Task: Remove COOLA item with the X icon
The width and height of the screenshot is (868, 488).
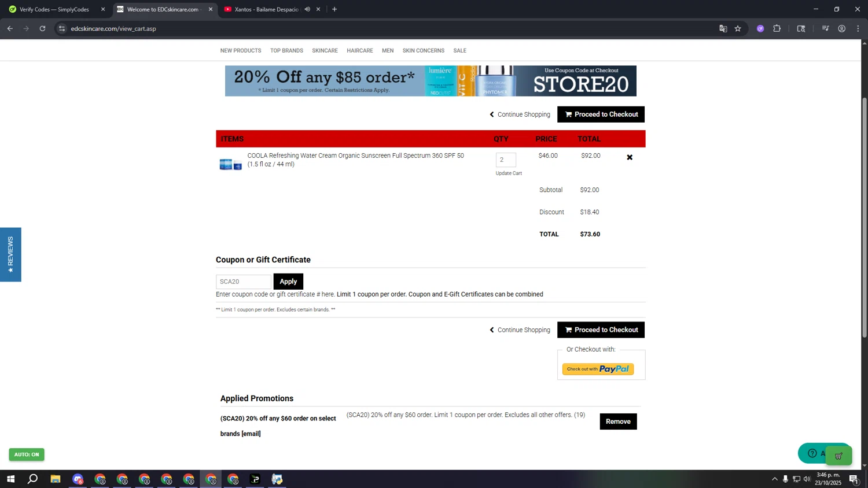Action: pos(630,157)
